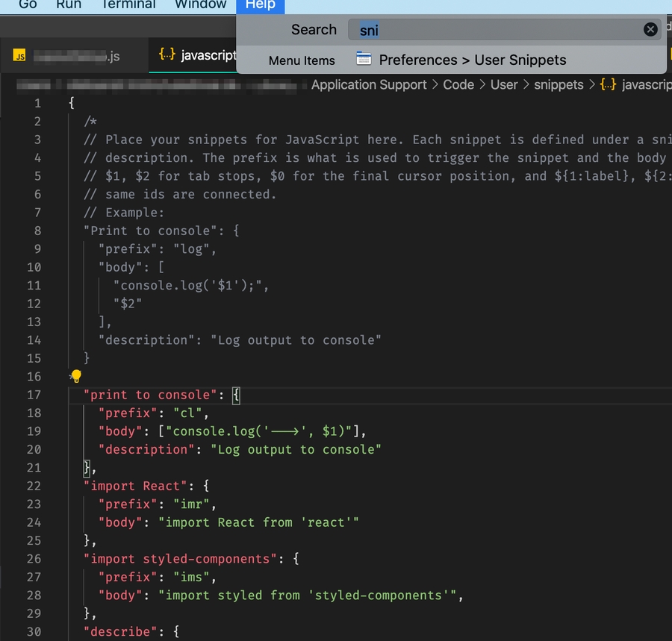
Task: Click the braces icon on javascript tab
Action: 167,56
